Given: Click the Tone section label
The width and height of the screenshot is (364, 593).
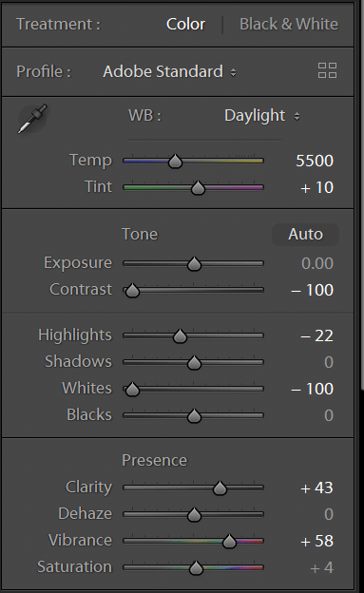Looking at the screenshot, I should pyautogui.click(x=140, y=234).
